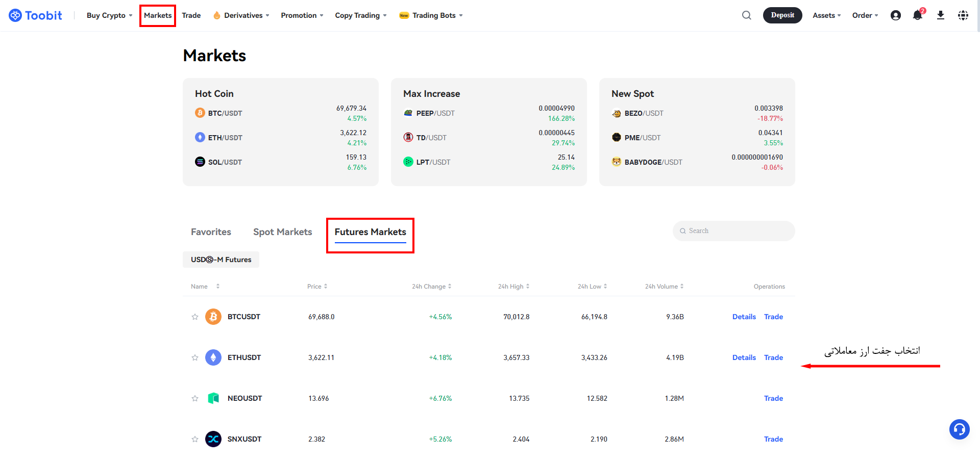Favorite NEOUSDT with its star

coord(195,398)
